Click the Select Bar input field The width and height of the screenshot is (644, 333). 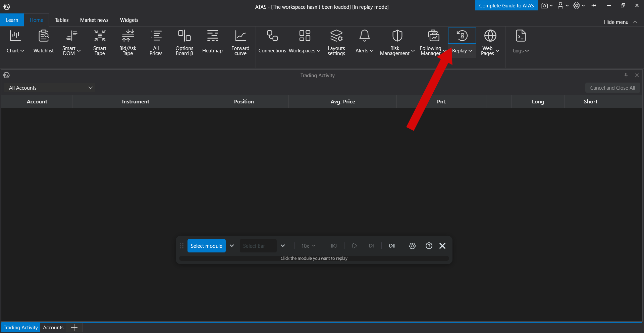point(258,246)
